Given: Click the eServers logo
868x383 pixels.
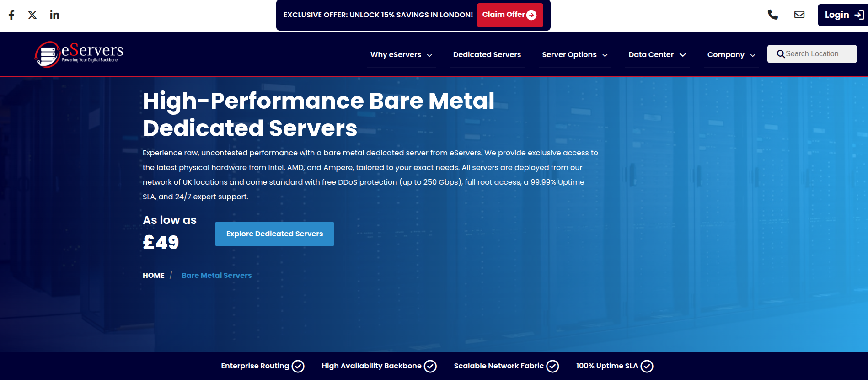Looking at the screenshot, I should pos(79,54).
